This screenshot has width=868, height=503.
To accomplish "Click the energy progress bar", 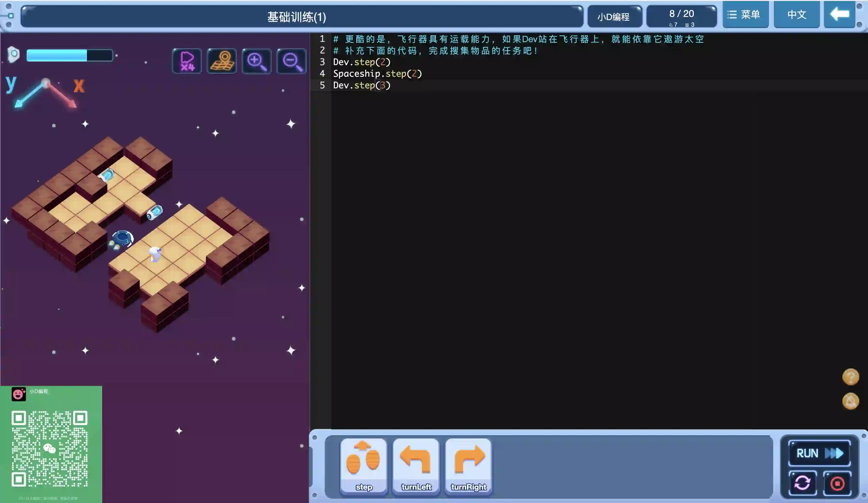I will 69,55.
